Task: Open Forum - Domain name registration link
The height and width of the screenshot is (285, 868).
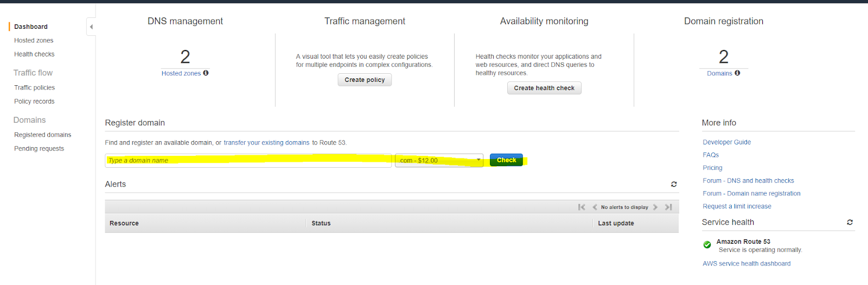Action: pos(751,193)
